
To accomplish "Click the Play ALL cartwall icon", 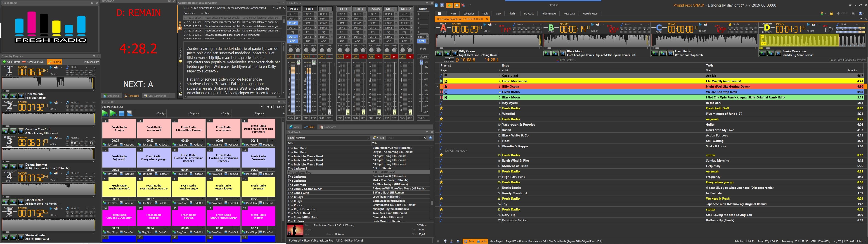I will 105,113.
